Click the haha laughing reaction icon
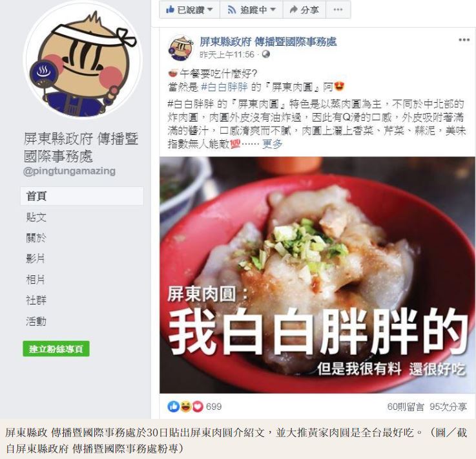This screenshot has height=459, width=476. [x=185, y=407]
